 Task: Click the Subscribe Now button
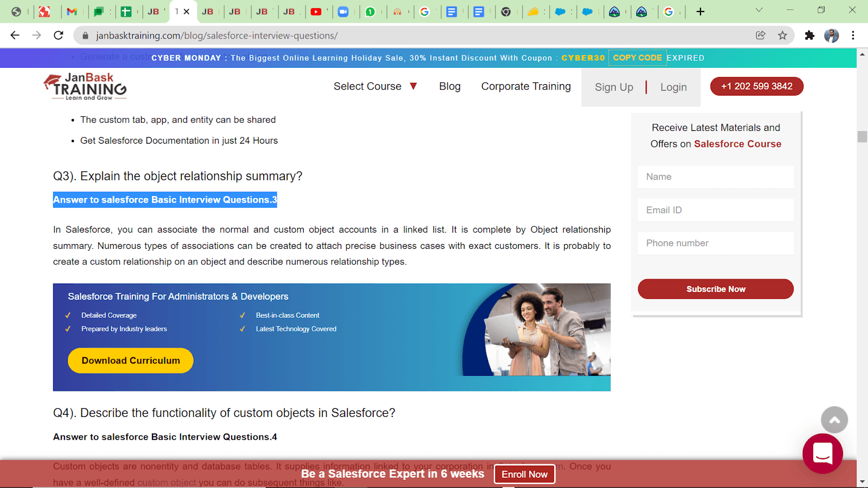pos(716,289)
